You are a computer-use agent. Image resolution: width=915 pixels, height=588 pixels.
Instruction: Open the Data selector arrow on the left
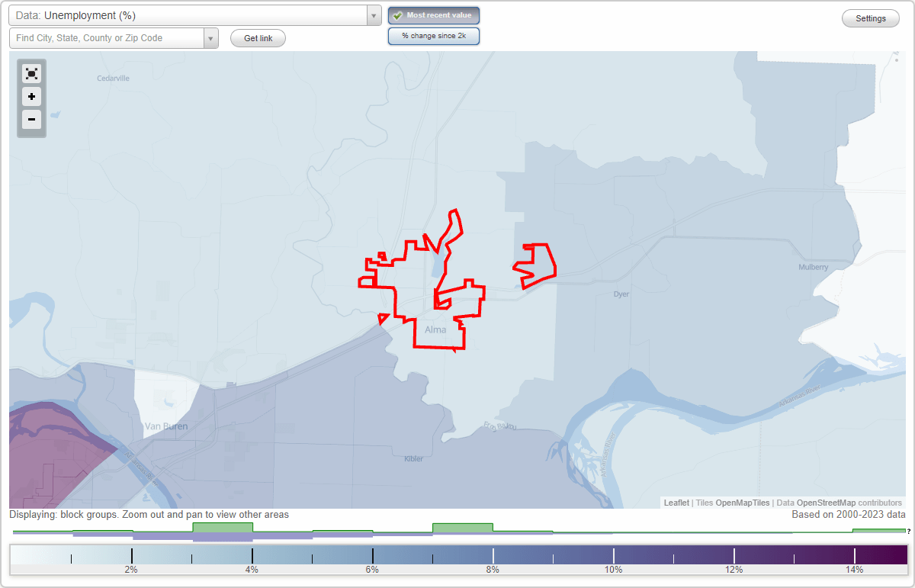[x=373, y=14]
